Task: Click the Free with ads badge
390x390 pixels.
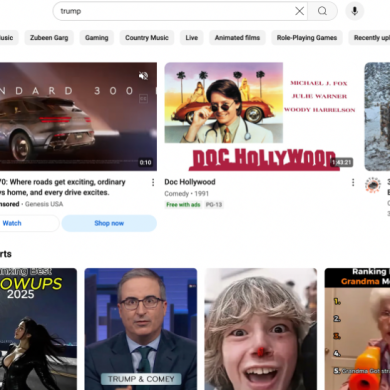Action: point(183,205)
